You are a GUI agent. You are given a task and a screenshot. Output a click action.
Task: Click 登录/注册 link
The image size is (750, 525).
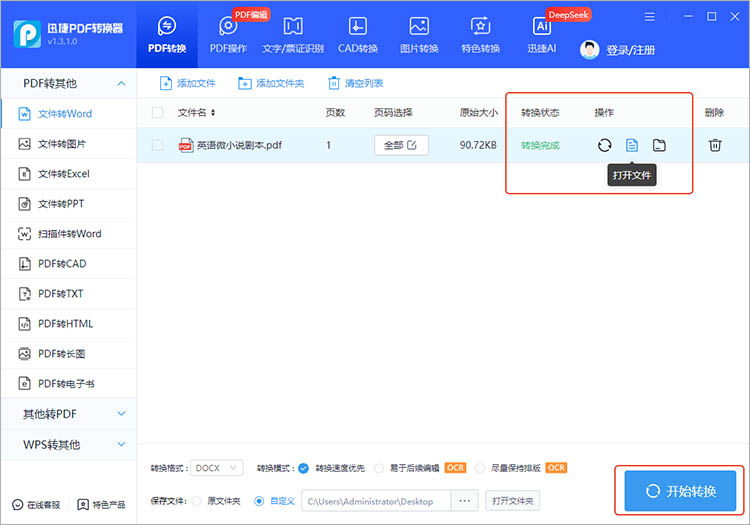tap(630, 50)
